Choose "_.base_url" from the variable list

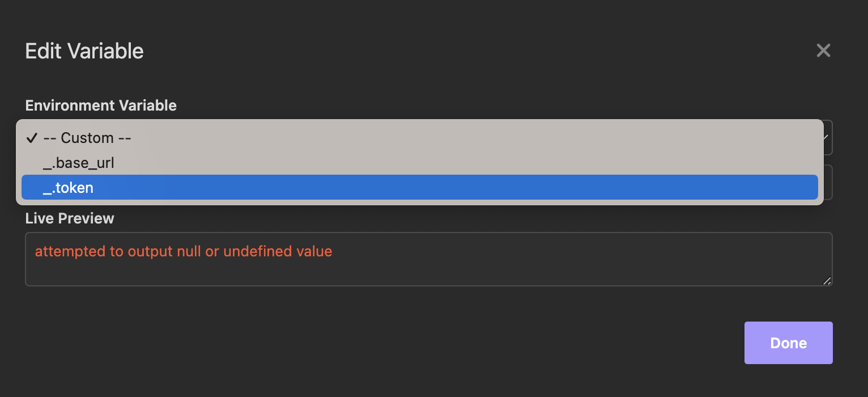[79, 163]
